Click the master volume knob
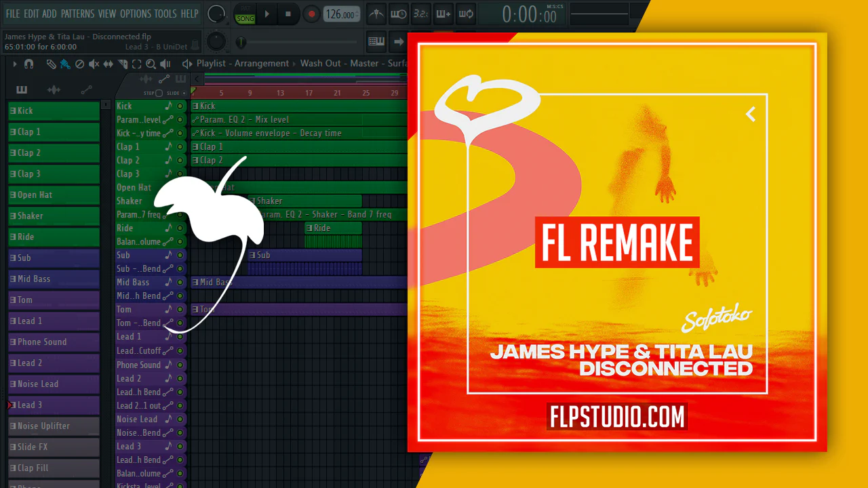The height and width of the screenshot is (488, 868). (x=216, y=13)
